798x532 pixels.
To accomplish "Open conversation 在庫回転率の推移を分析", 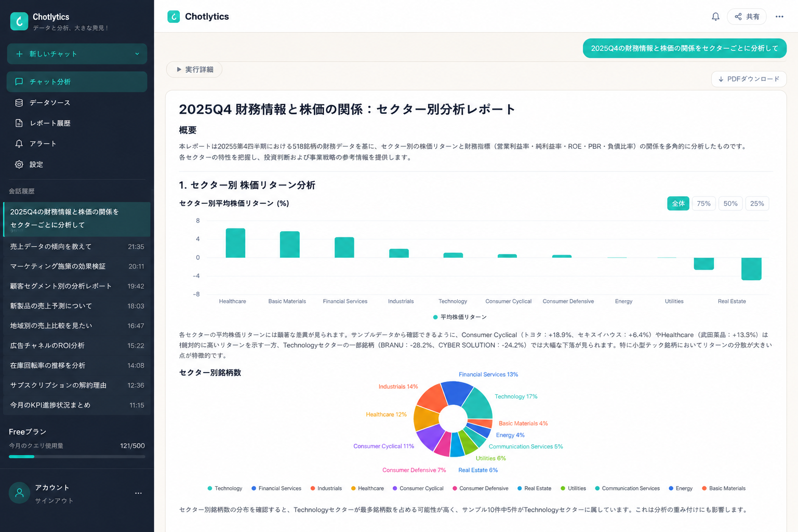I will click(x=77, y=366).
